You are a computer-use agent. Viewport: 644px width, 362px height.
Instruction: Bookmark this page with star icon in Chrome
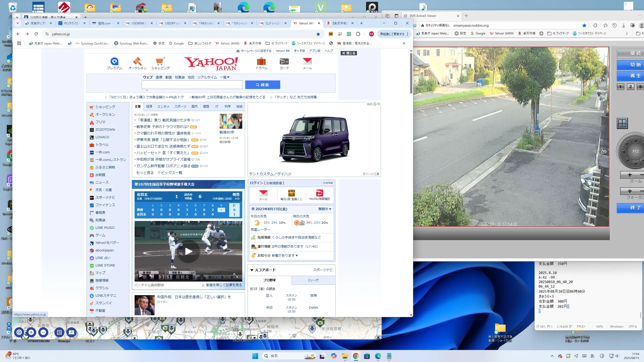pyautogui.click(x=318, y=34)
